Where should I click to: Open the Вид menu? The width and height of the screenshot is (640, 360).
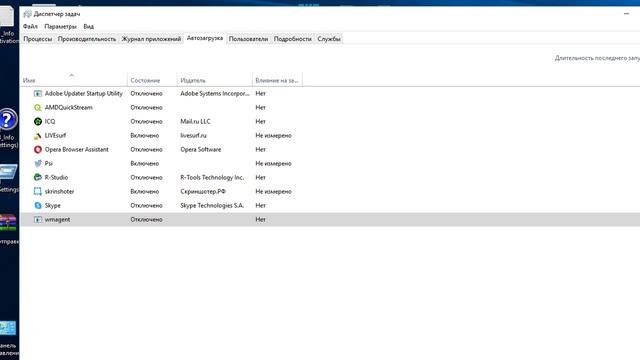[x=89, y=27]
